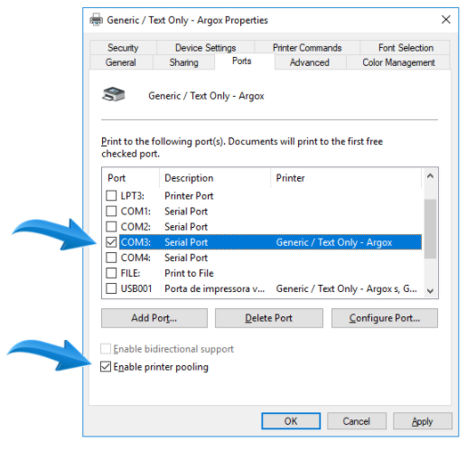Click the Port column header
Screen dimensions: 476x452
pyautogui.click(x=131, y=178)
